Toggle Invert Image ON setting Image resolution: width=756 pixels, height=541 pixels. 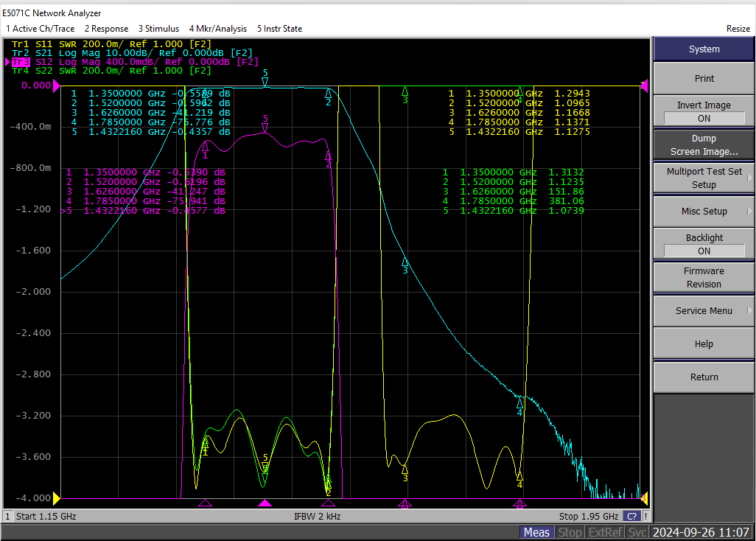(704, 111)
